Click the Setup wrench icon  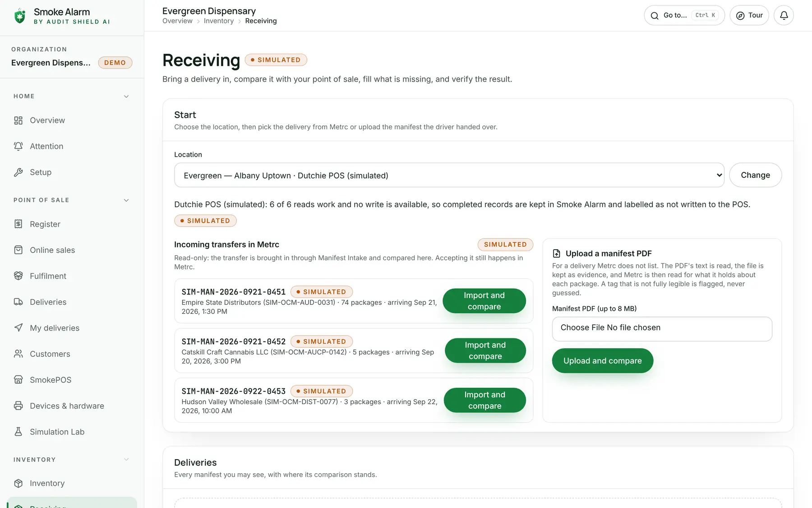[x=18, y=172]
